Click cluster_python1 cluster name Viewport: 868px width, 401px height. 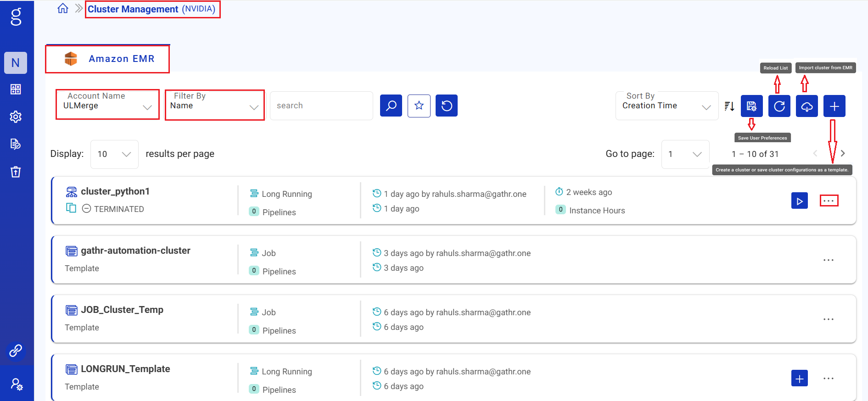(115, 191)
